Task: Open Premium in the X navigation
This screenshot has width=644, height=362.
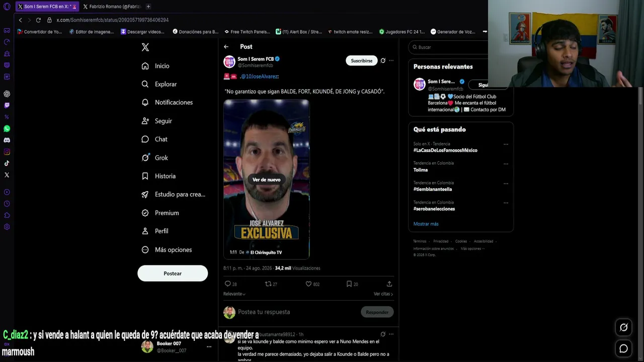Action: click(160, 213)
